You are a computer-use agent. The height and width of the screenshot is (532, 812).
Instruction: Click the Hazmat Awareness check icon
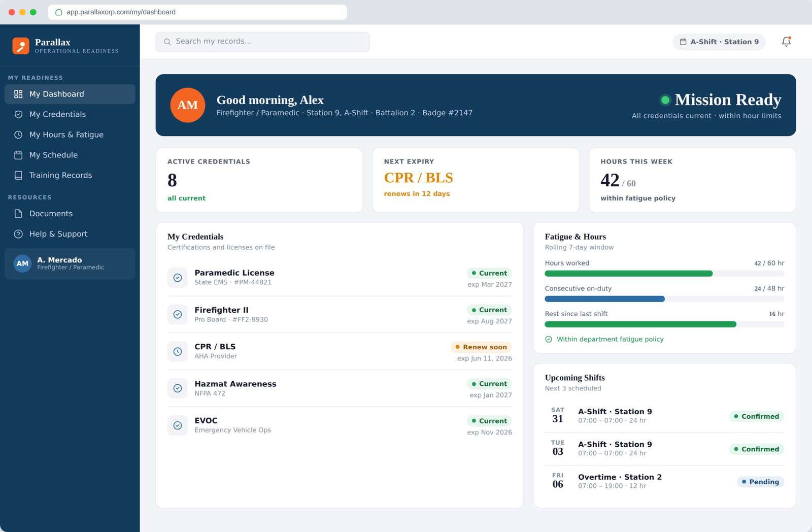[178, 388]
